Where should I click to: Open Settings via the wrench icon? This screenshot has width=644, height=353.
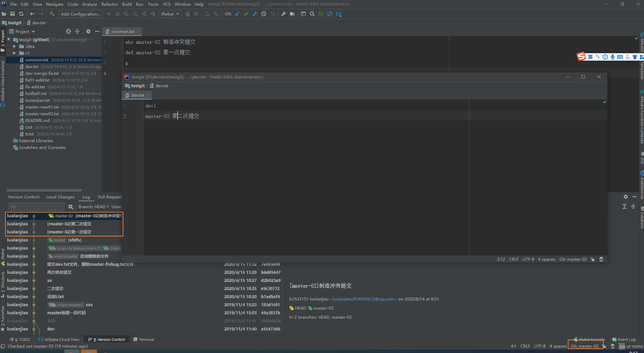(284, 14)
